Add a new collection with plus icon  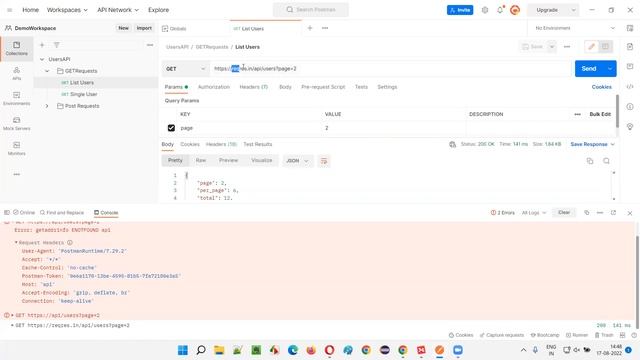pos(42,45)
